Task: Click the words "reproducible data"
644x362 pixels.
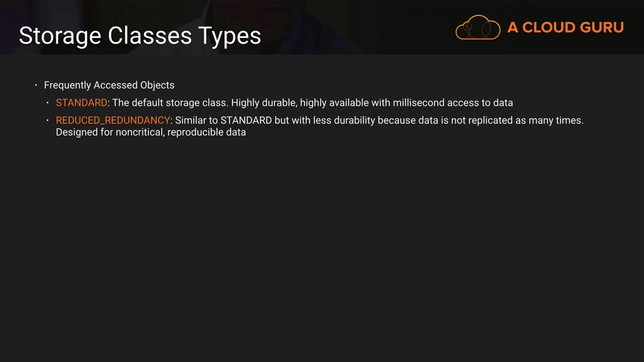Action: click(207, 132)
